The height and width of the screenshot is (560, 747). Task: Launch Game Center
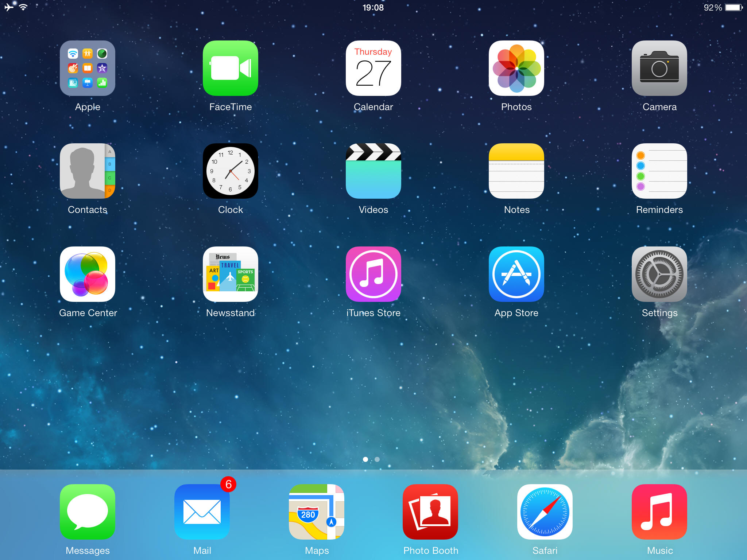[x=88, y=274]
